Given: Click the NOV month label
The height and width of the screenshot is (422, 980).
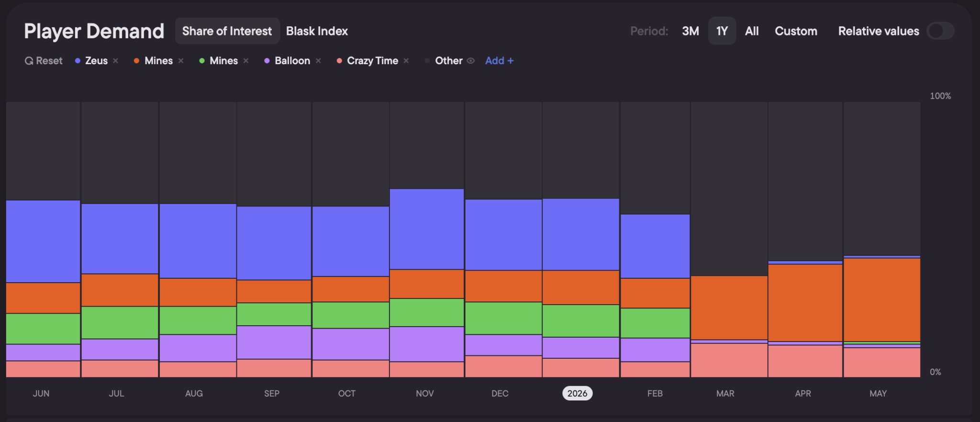Looking at the screenshot, I should point(425,394).
